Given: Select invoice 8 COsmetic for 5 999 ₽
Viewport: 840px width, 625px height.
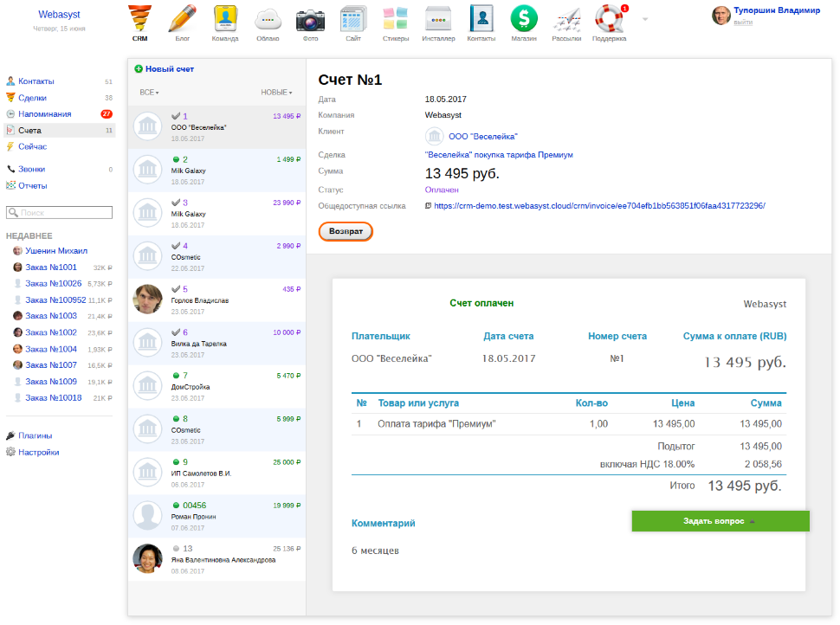Looking at the screenshot, I should [x=217, y=430].
